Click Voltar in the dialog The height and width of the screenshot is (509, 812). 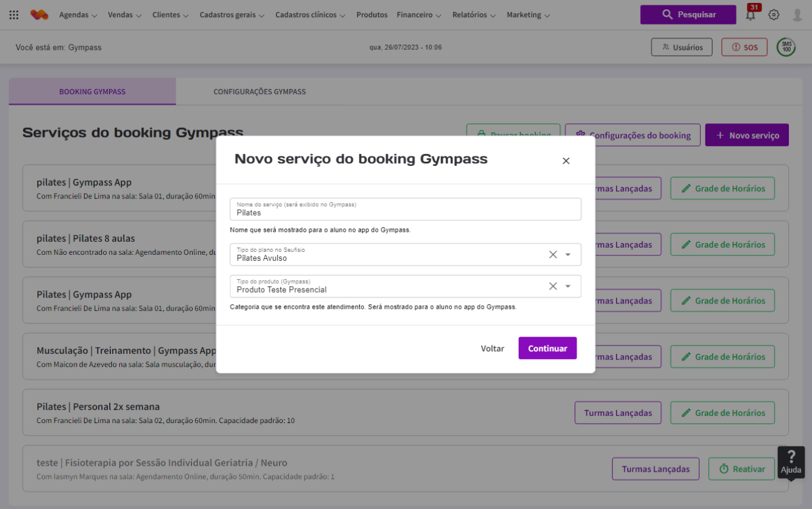coord(493,348)
